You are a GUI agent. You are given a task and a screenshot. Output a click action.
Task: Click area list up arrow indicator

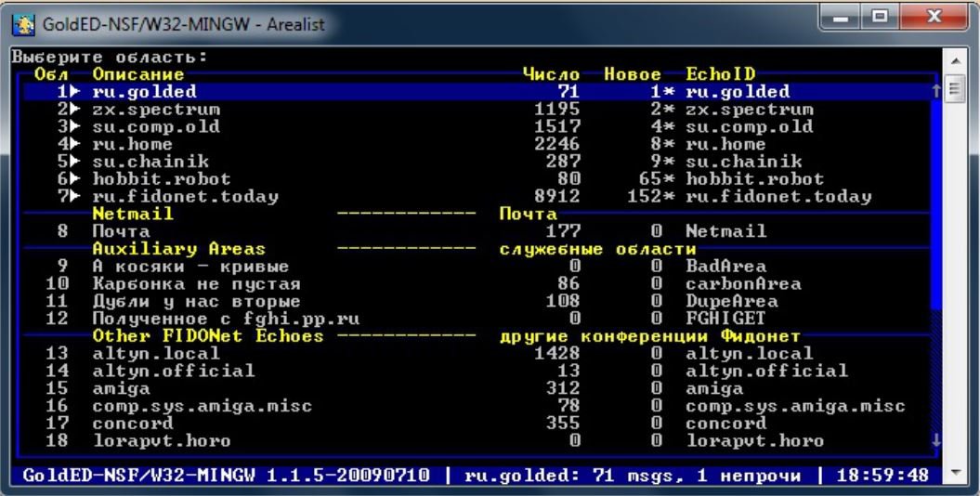(935, 91)
